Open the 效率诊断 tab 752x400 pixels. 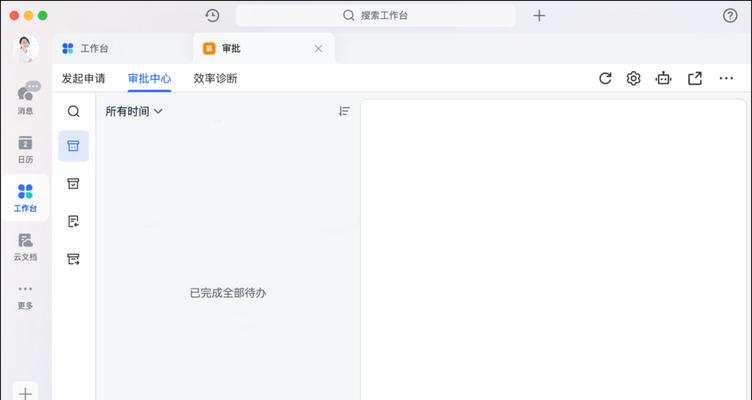(215, 78)
